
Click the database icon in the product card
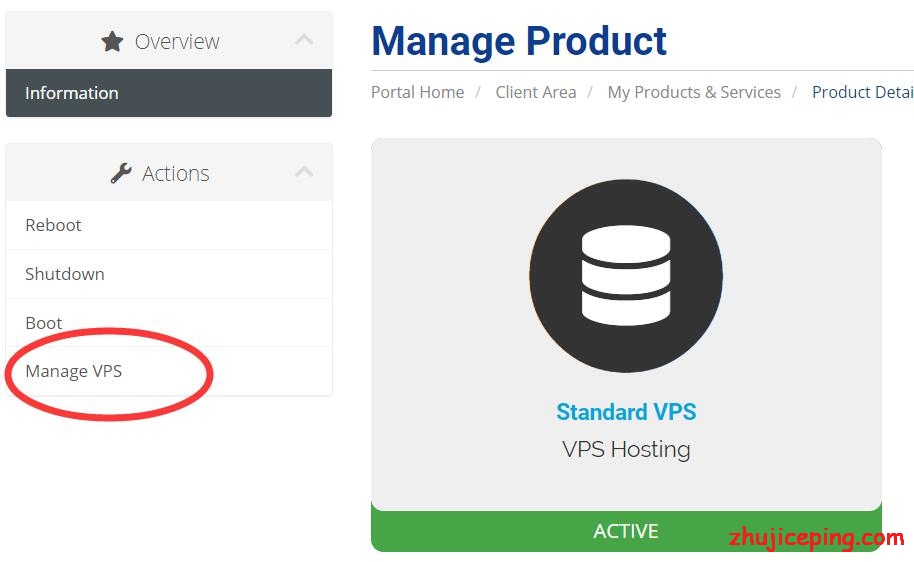click(x=626, y=276)
